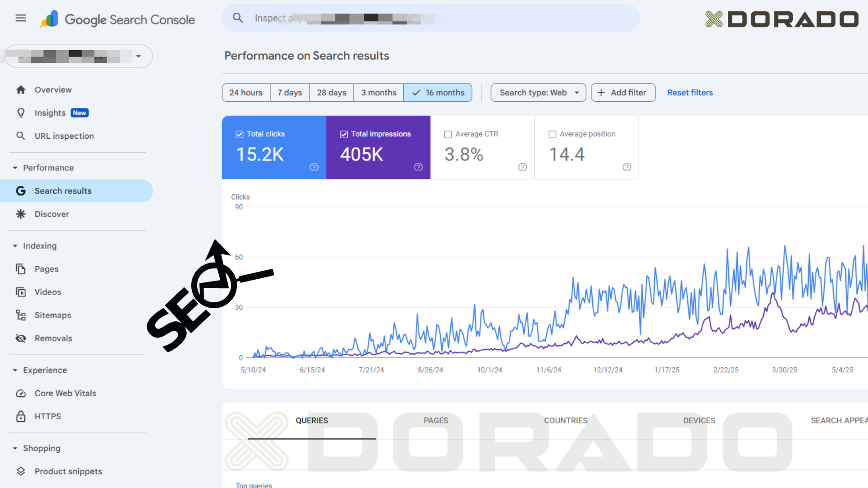Click the Videos icon in Indexing
This screenshot has height=488, width=868.
click(x=21, y=292)
